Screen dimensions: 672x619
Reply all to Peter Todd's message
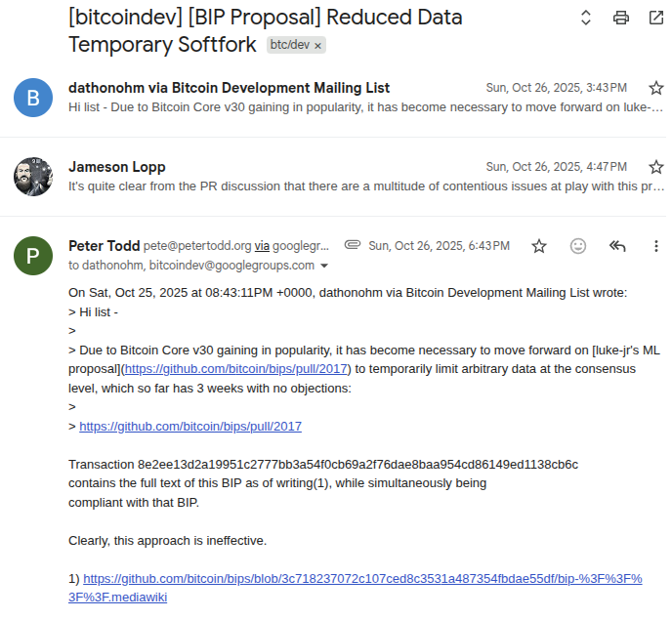[617, 246]
